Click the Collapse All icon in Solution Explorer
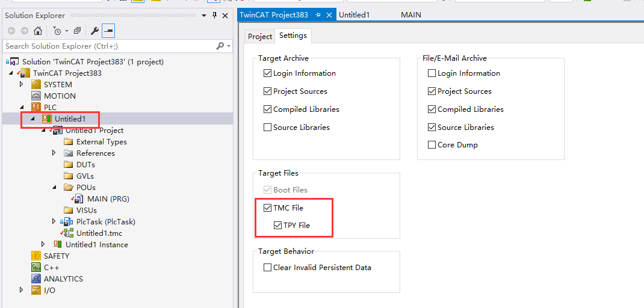 tap(77, 31)
